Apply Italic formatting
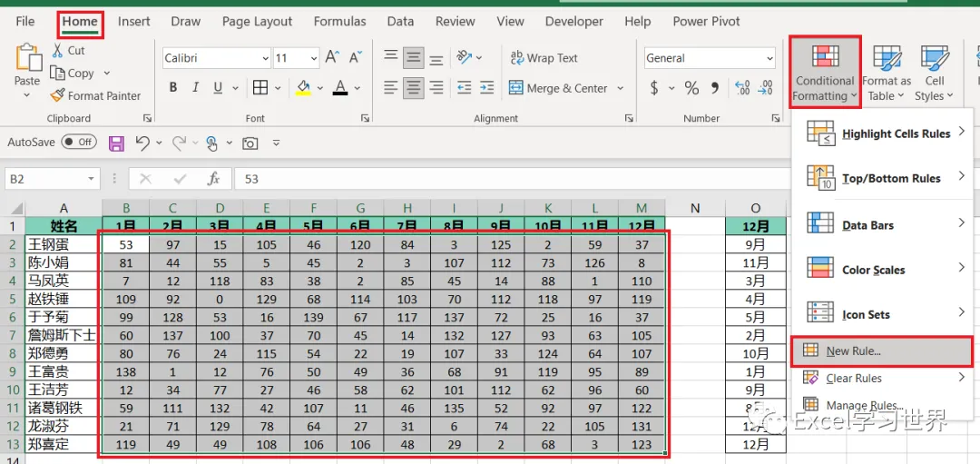Viewport: 980px width, 464px height. point(196,87)
